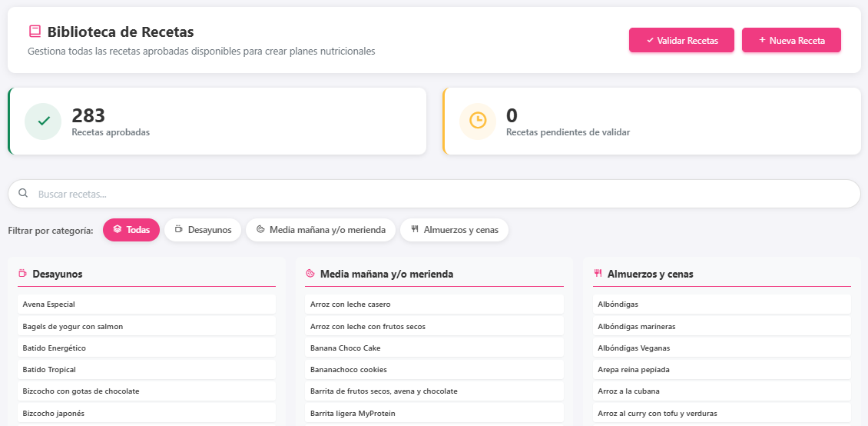Open the Batido Tropical recipe
This screenshot has width=868, height=426.
pos(147,370)
